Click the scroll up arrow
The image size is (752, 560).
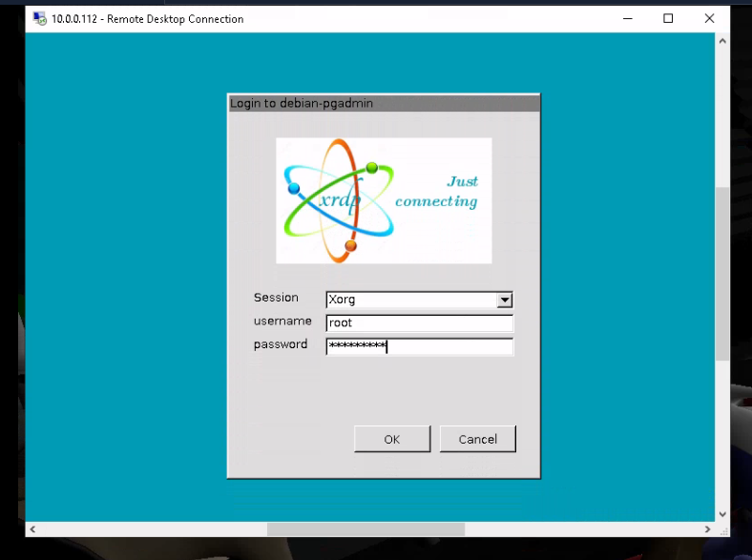(x=722, y=41)
